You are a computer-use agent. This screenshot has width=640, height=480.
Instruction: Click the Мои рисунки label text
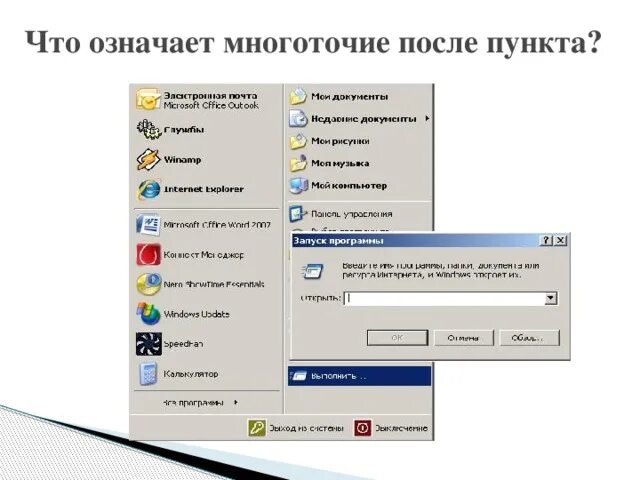pos(340,141)
